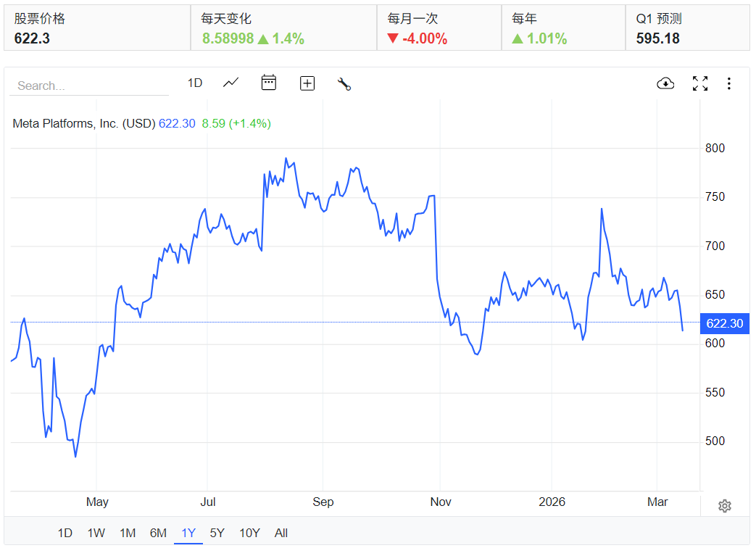Open the chart tools wrench icon
Viewport: 756px width, 548px height.
tap(344, 83)
